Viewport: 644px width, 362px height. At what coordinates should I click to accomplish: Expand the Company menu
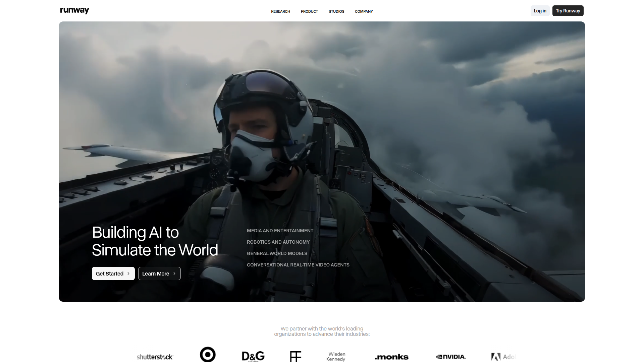point(364,11)
